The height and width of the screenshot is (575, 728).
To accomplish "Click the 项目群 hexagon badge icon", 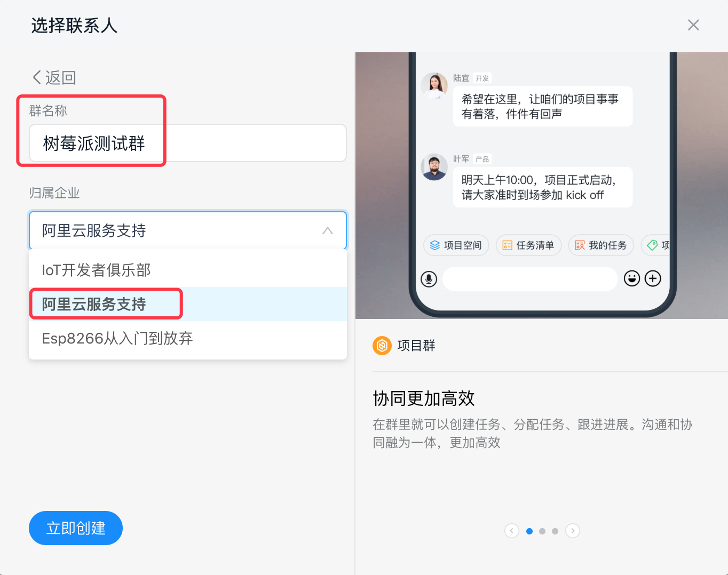I will (x=382, y=345).
